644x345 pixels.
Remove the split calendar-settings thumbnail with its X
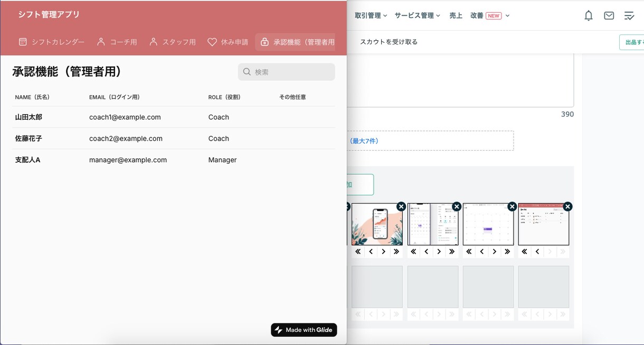pos(457,207)
